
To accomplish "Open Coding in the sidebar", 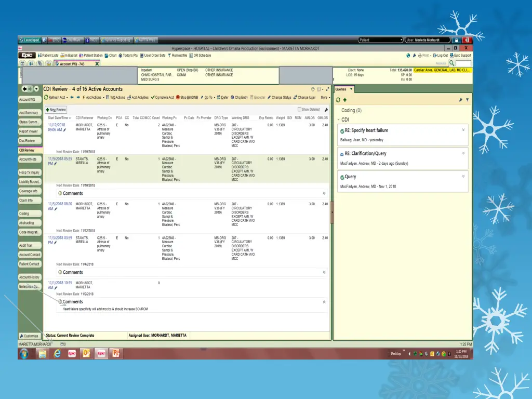I will pos(30,214).
